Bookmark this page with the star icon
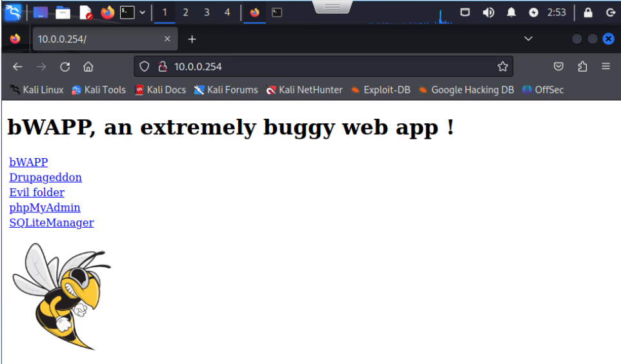This screenshot has width=621, height=364. click(503, 66)
